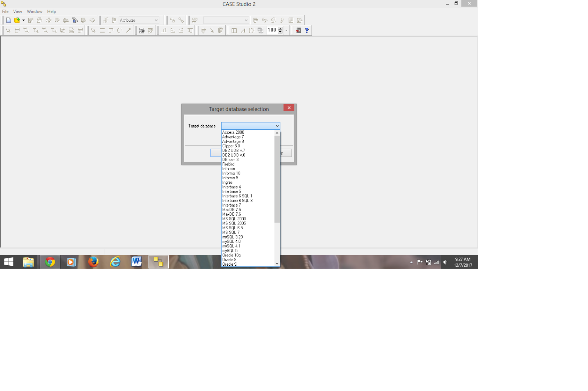Click the zoom increase stepper arrow
Viewport: 588px width, 391px height.
tap(280, 29)
